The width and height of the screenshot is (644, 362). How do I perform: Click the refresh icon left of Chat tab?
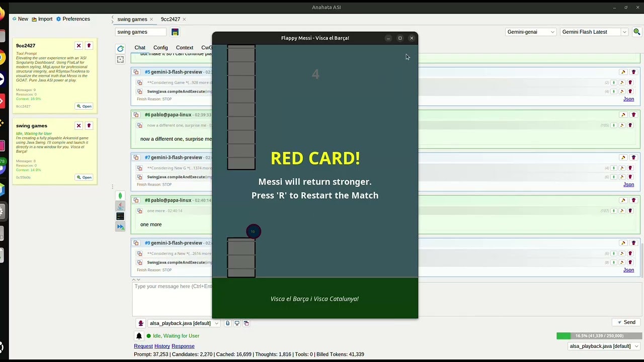click(120, 49)
